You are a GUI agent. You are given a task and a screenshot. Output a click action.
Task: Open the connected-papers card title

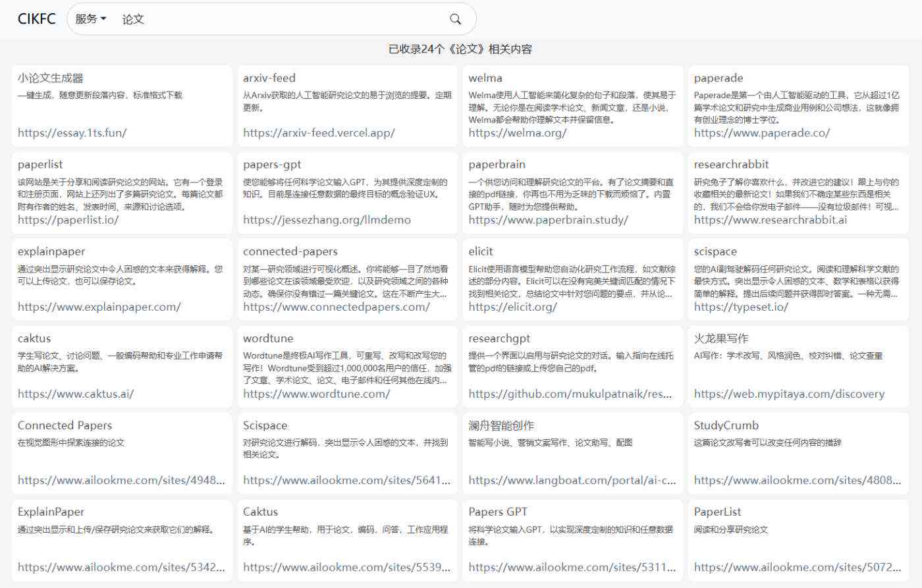pos(290,252)
